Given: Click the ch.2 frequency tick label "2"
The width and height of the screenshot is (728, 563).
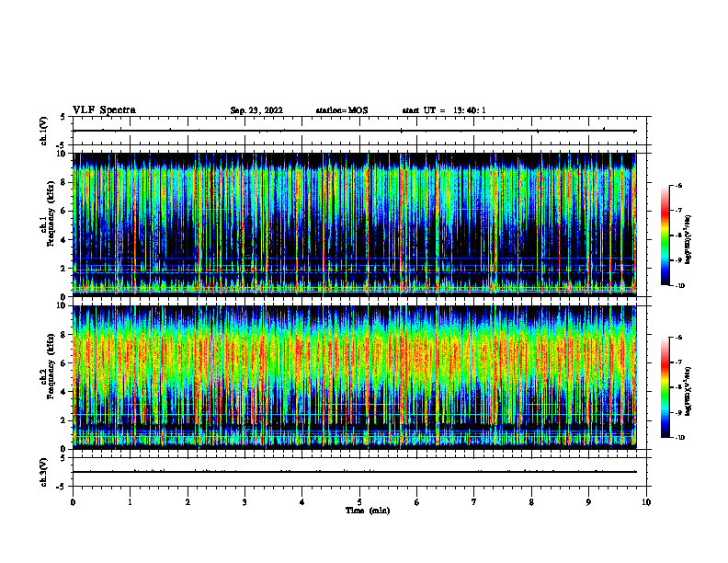Looking at the screenshot, I should (x=63, y=420).
